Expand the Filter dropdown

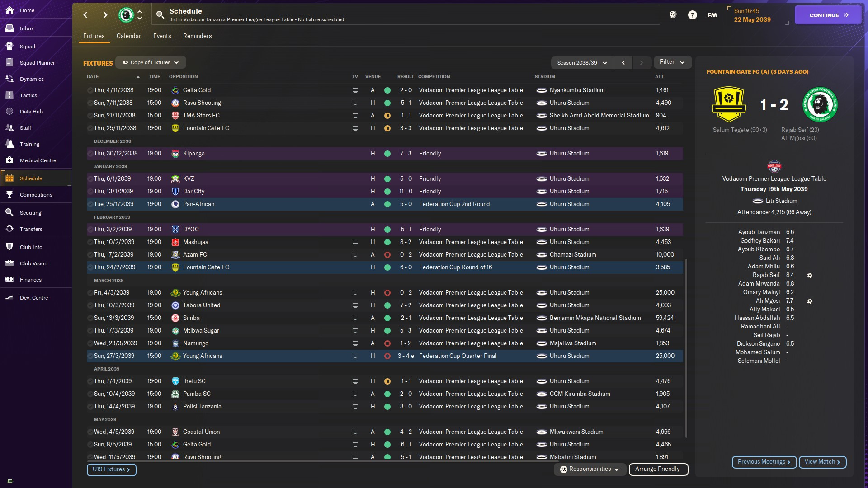click(x=672, y=62)
